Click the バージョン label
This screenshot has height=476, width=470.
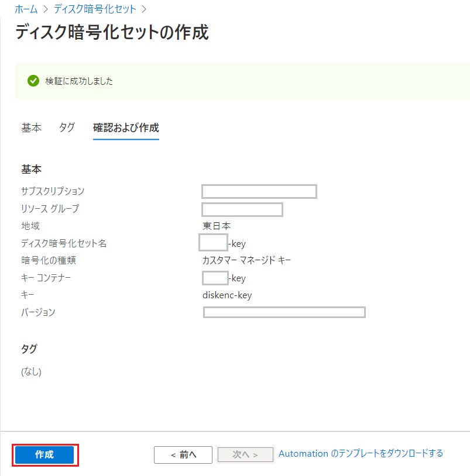click(38, 312)
